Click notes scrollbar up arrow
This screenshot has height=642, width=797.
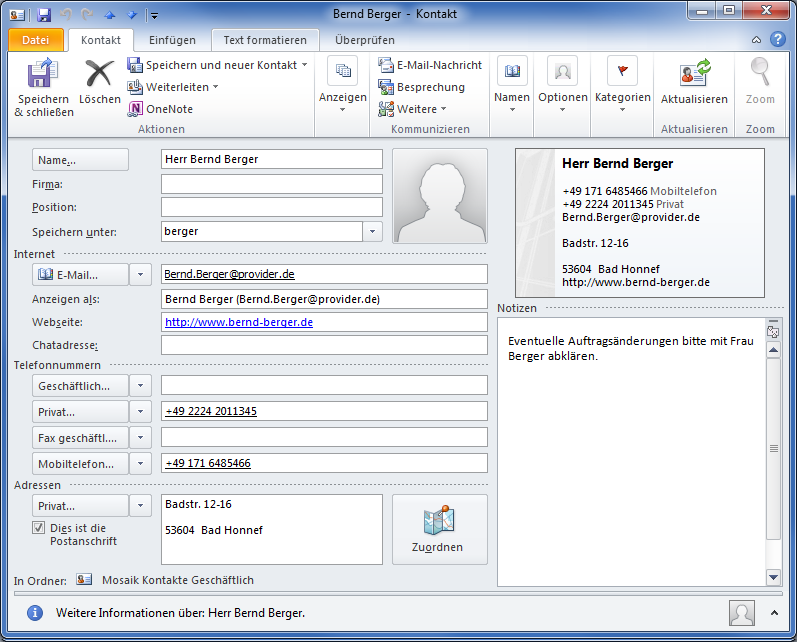pos(773,350)
